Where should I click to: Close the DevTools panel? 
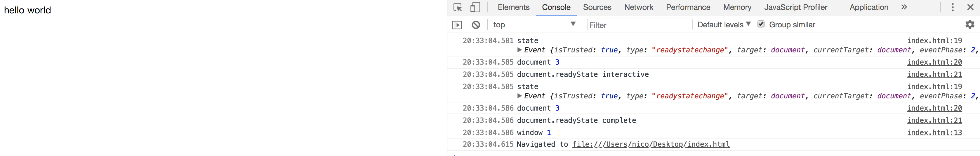click(970, 7)
